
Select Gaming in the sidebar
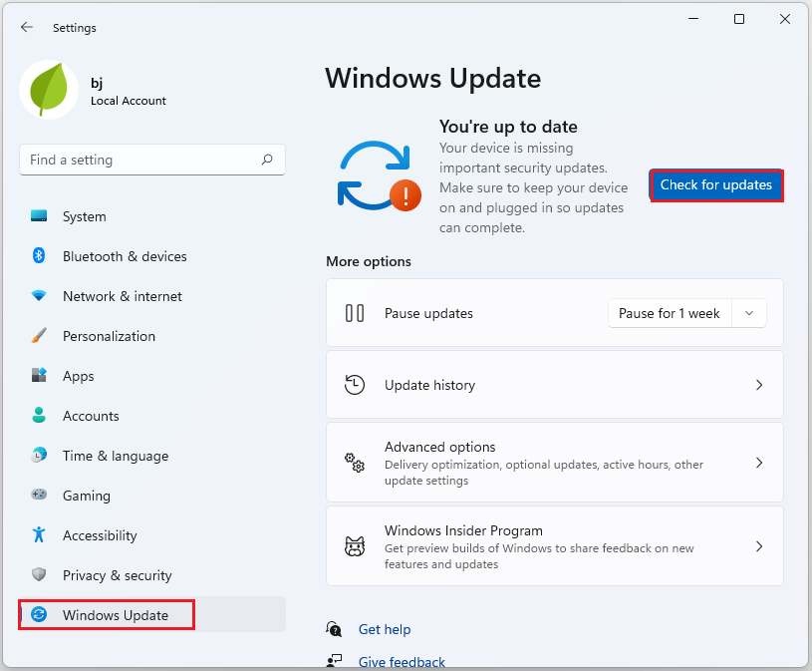152,496
